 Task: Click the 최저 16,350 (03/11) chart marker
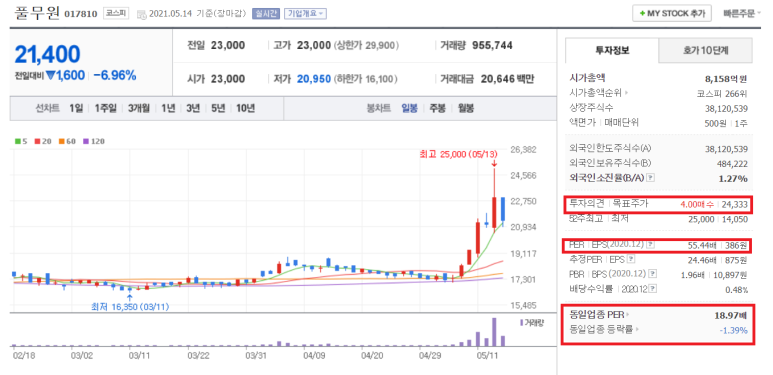[130, 307]
